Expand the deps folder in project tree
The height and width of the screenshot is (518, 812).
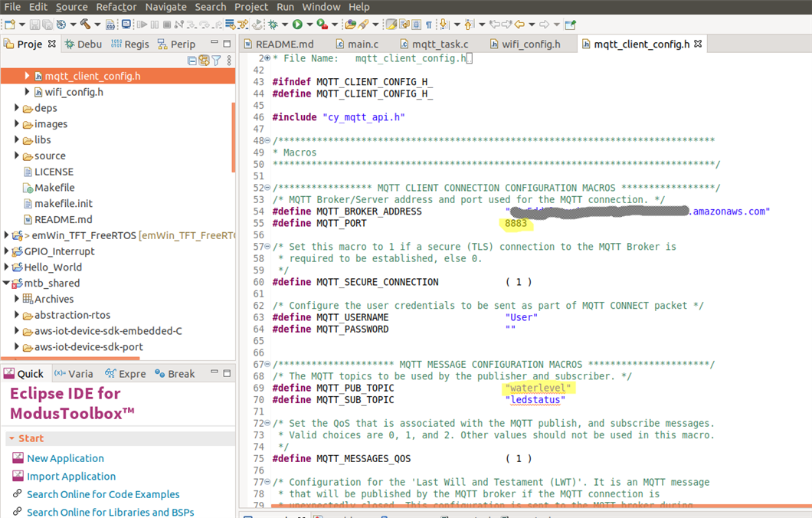(17, 108)
